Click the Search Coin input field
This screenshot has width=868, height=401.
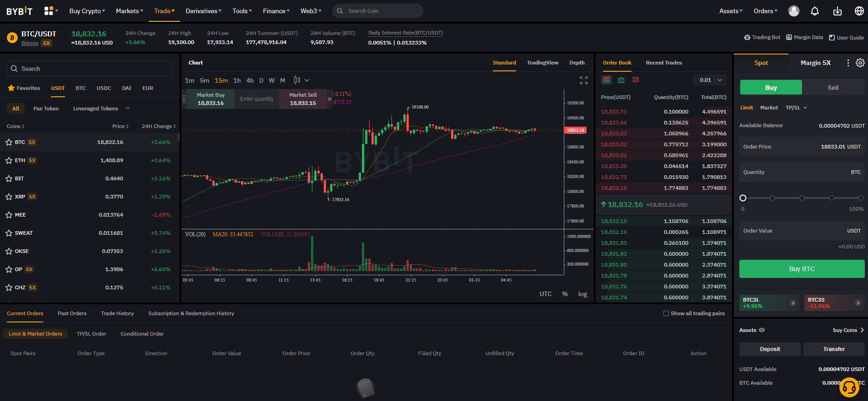tap(382, 11)
